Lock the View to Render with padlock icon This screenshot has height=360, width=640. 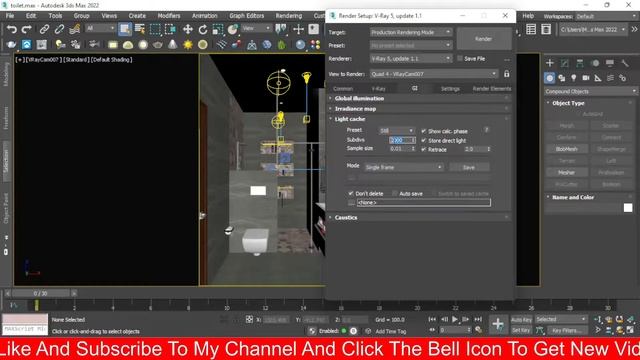(507, 74)
